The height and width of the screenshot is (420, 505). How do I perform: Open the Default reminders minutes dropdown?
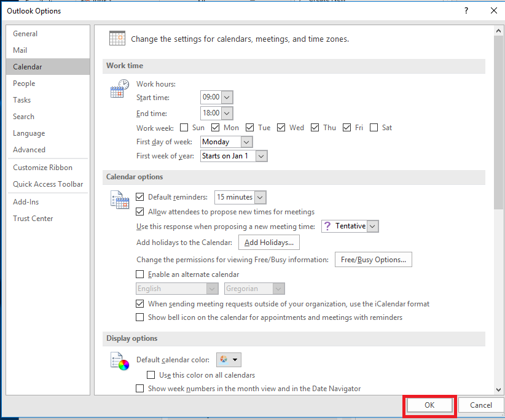tap(260, 197)
